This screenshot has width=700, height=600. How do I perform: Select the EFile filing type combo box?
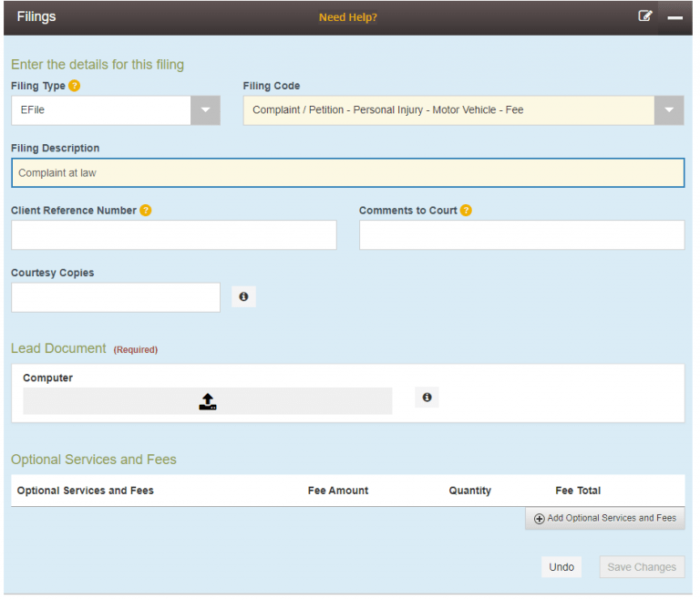(x=100, y=110)
